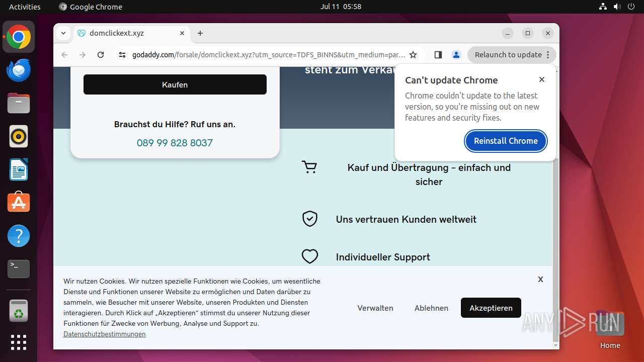This screenshot has height=362, width=644.
Task: Open Google Chrome from the dock
Action: 19,37
